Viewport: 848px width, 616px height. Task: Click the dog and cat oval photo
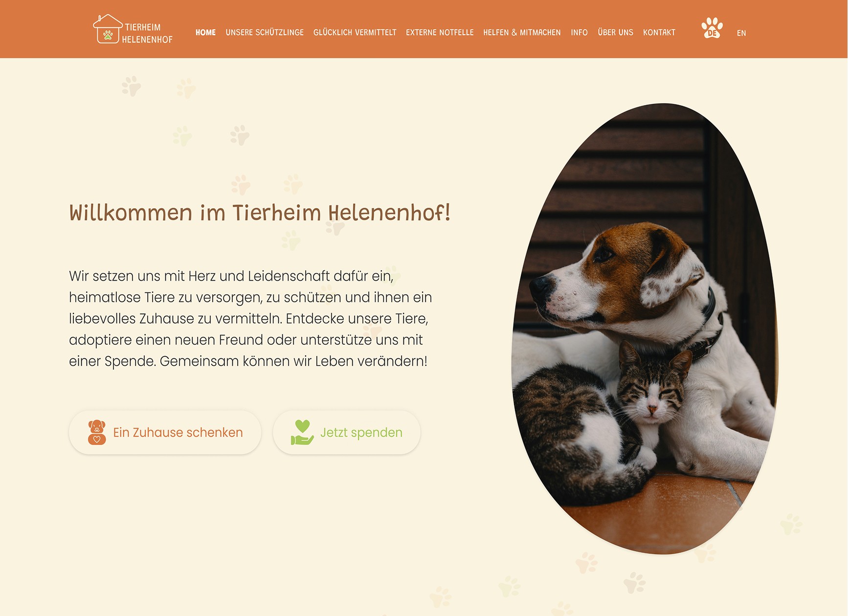[x=645, y=329]
